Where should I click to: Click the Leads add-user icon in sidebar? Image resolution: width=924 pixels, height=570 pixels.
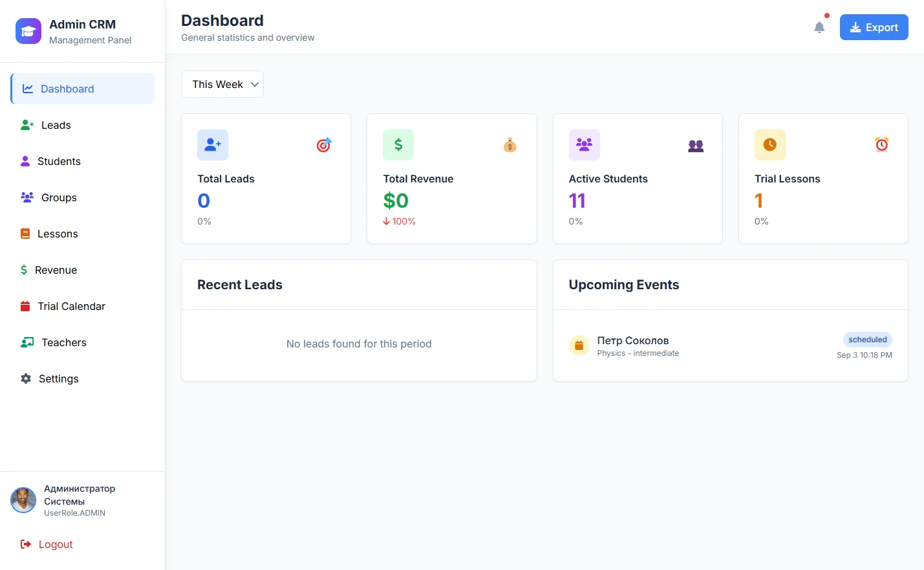tap(27, 125)
